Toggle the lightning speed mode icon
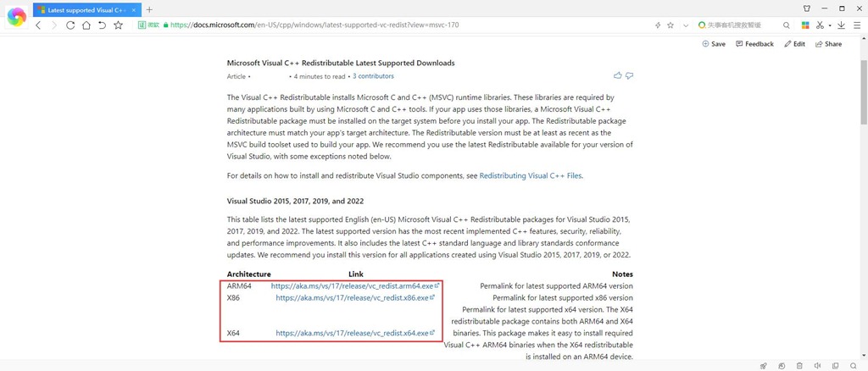 (658, 25)
